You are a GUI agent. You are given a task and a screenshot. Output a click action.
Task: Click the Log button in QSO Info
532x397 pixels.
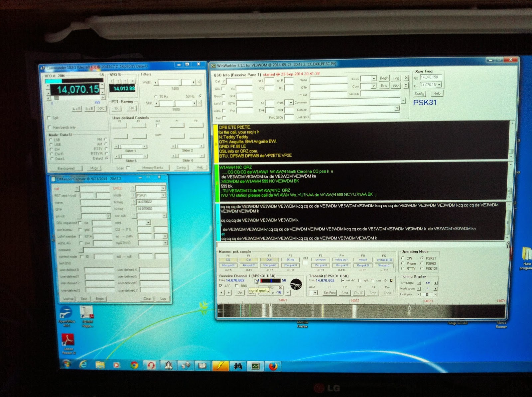point(396,78)
